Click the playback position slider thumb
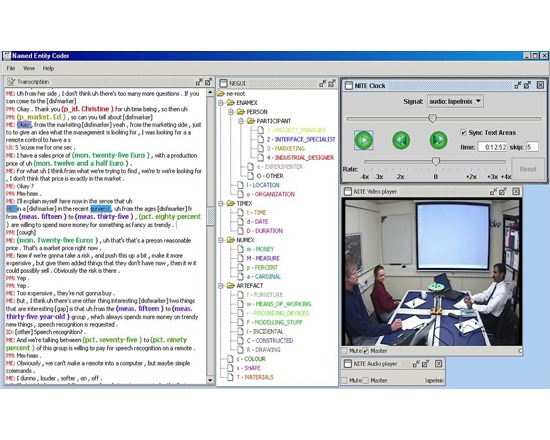The width and height of the screenshot is (550, 440). (x=432, y=118)
